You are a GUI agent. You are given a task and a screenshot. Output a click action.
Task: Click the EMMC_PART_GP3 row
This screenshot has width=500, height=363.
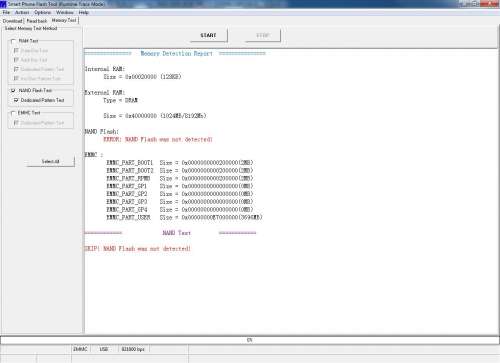coord(180,202)
